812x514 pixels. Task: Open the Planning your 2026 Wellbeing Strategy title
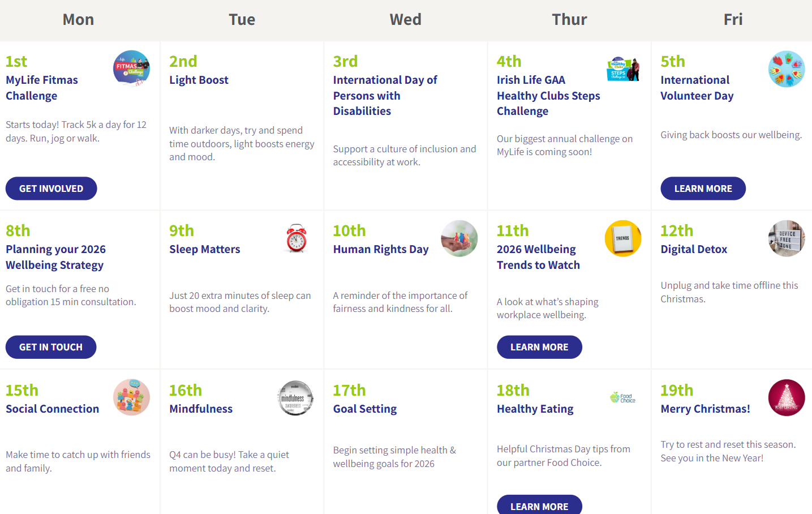click(55, 257)
